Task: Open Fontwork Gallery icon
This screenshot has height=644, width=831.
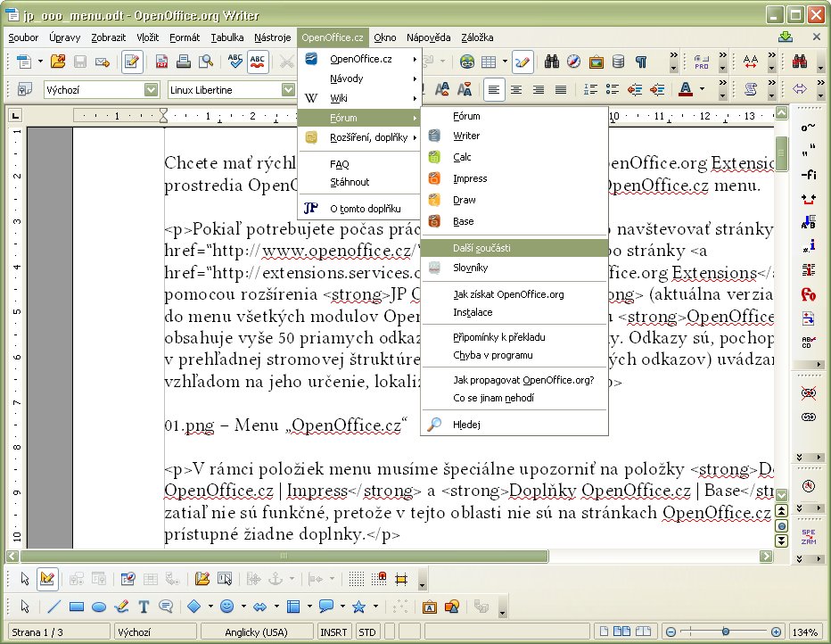Action: coord(429,607)
